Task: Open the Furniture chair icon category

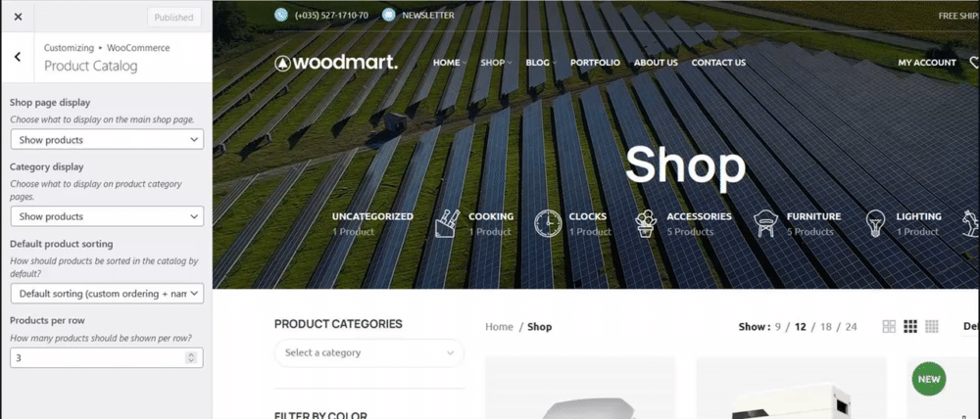Action: coord(765,223)
